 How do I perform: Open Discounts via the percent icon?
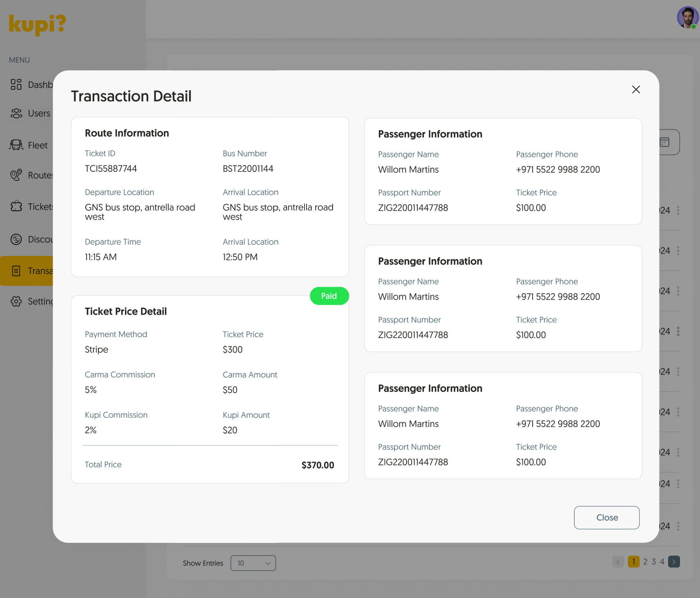pyautogui.click(x=16, y=239)
